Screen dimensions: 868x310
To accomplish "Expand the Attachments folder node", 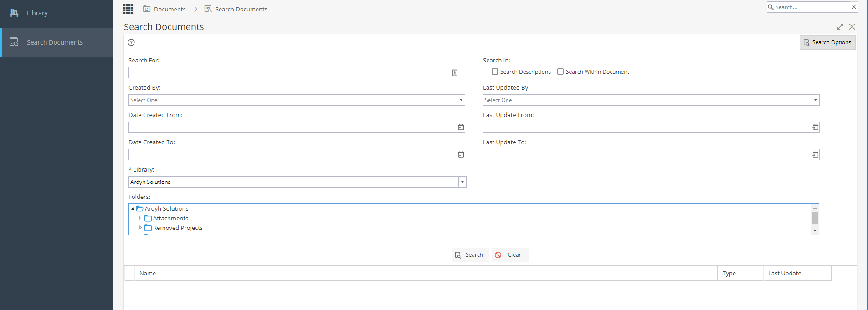I will click(140, 218).
